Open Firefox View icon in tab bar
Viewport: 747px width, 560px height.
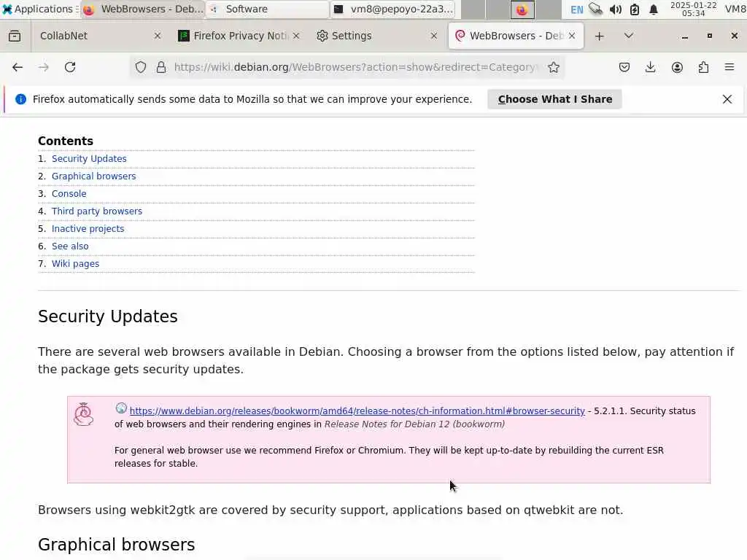click(15, 36)
